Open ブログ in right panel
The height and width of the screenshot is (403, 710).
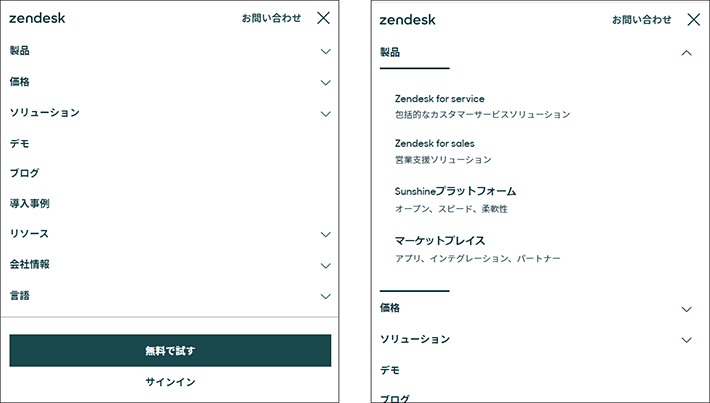click(x=395, y=398)
